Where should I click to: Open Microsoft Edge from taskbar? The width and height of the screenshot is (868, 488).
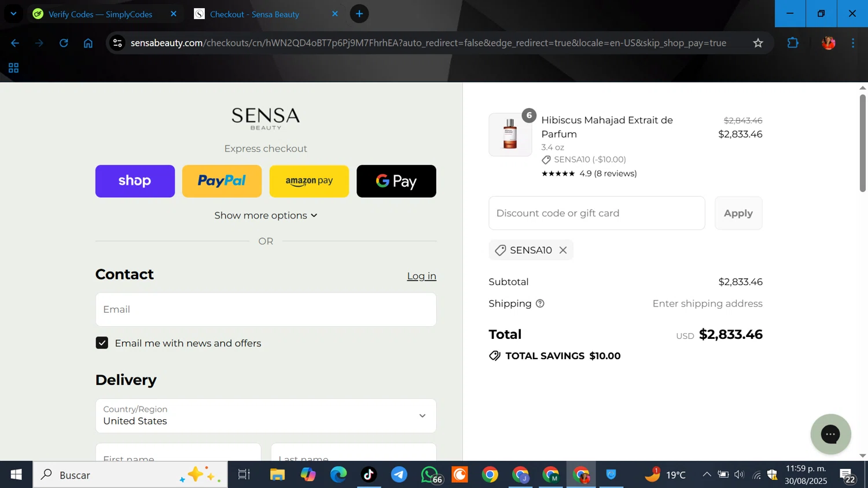click(339, 475)
